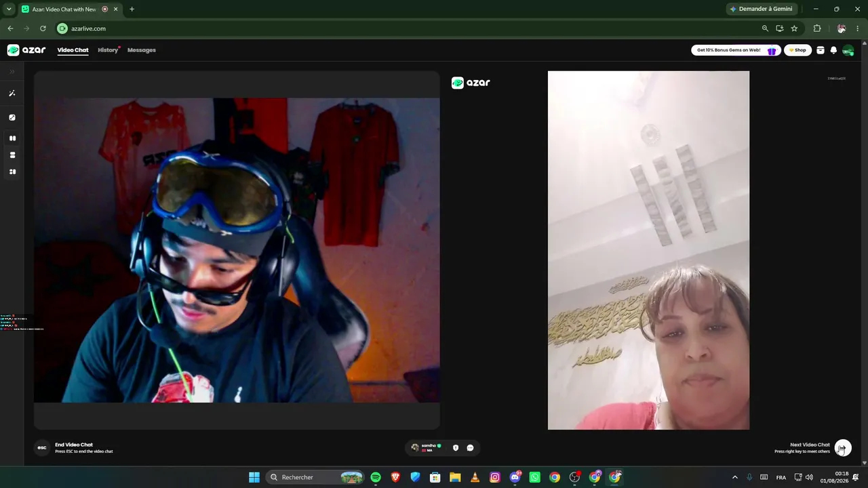The image size is (868, 488).
Task: Select the stacked video layout
Action: 12,155
